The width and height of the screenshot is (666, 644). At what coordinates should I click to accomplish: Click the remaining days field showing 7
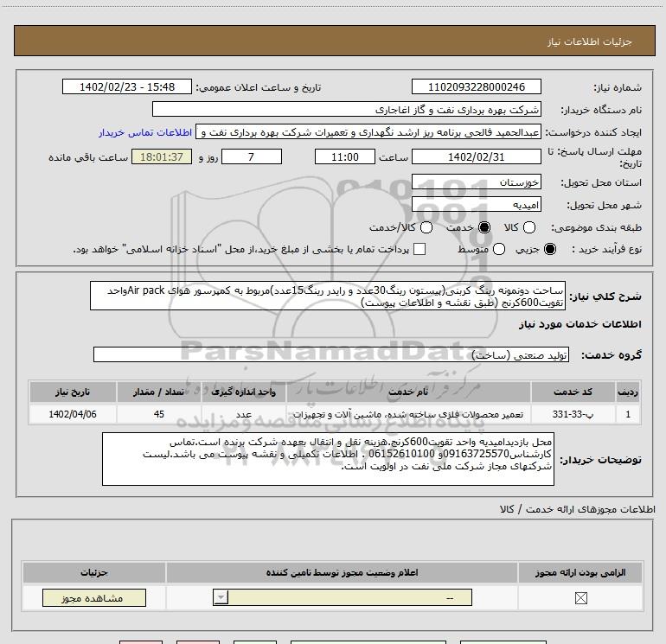[x=252, y=157]
